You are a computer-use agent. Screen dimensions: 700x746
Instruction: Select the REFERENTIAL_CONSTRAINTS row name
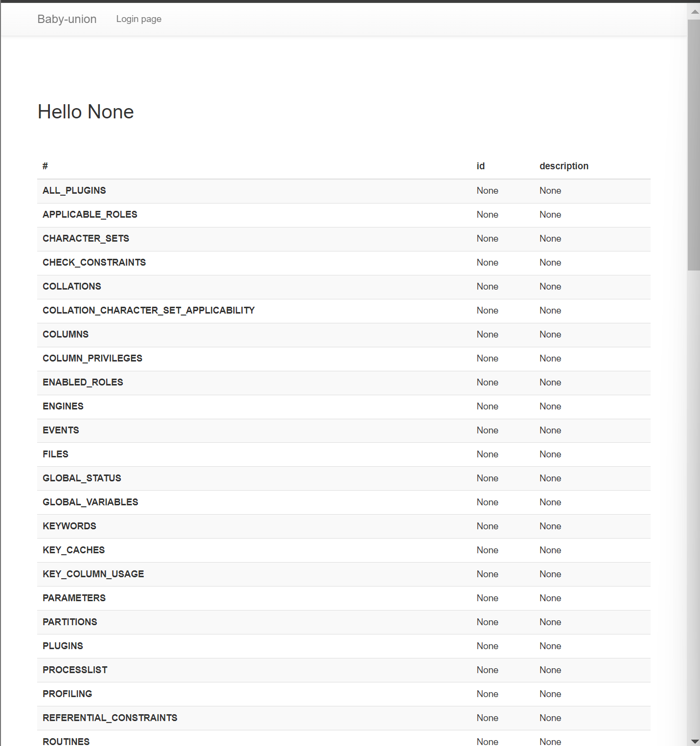[110, 718]
